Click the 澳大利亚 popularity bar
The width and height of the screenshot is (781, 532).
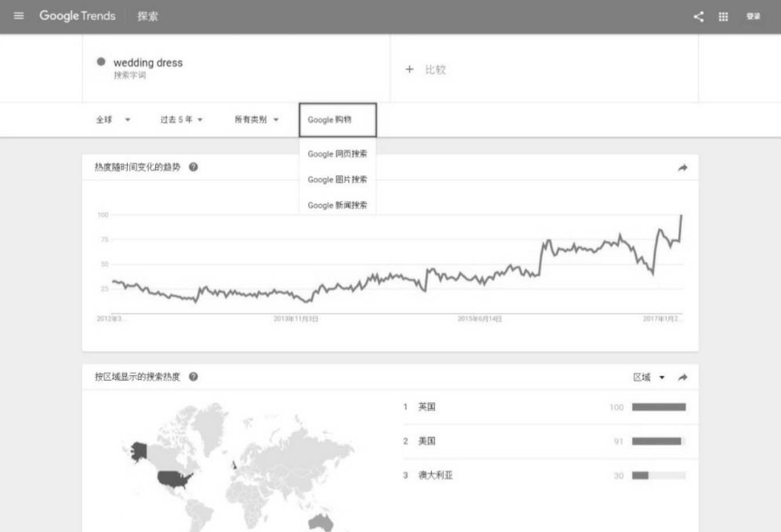[x=659, y=475]
